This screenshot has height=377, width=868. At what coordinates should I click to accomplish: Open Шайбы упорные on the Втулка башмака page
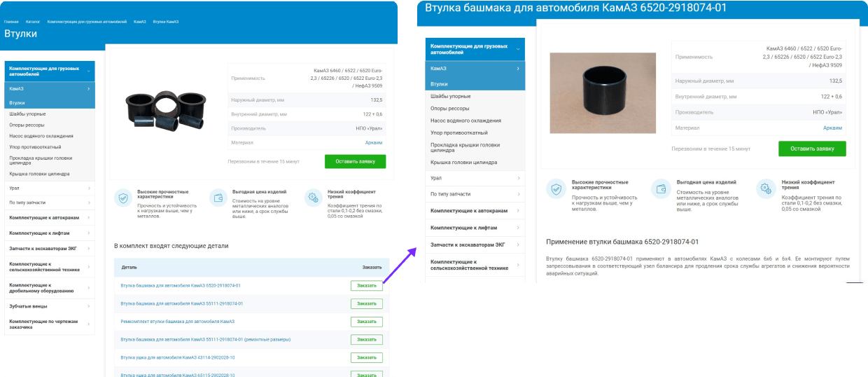[451, 96]
